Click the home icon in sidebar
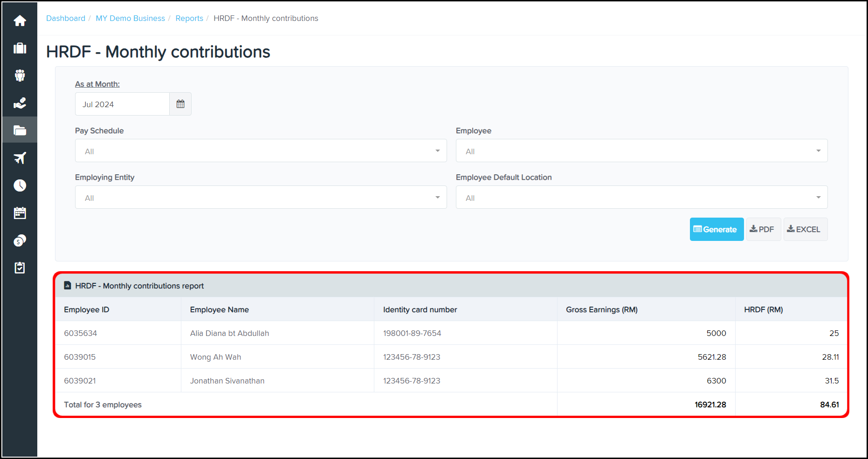The height and width of the screenshot is (459, 868). [x=20, y=21]
